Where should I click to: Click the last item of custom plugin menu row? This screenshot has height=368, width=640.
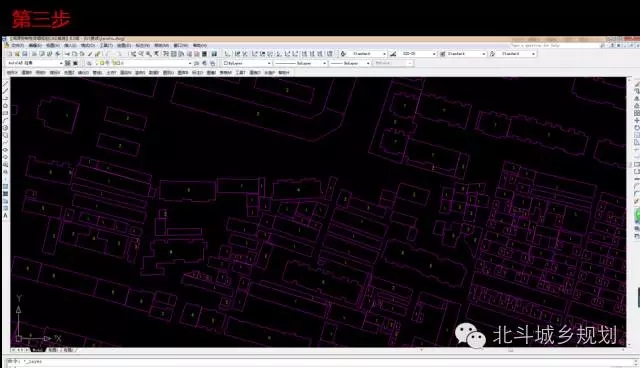284,73
